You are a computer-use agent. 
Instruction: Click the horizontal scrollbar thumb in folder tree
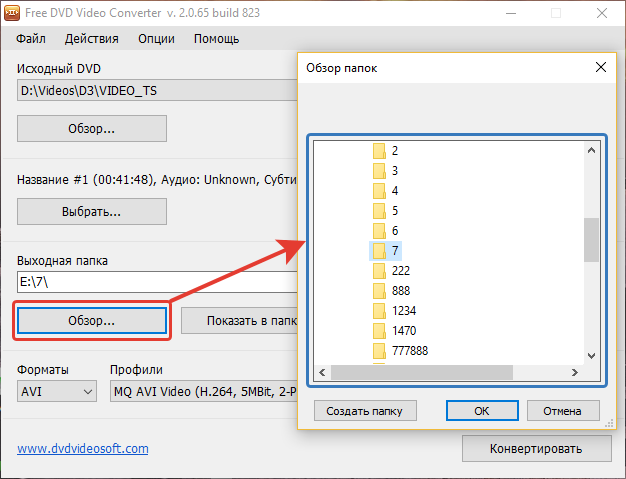pyautogui.click(x=422, y=372)
